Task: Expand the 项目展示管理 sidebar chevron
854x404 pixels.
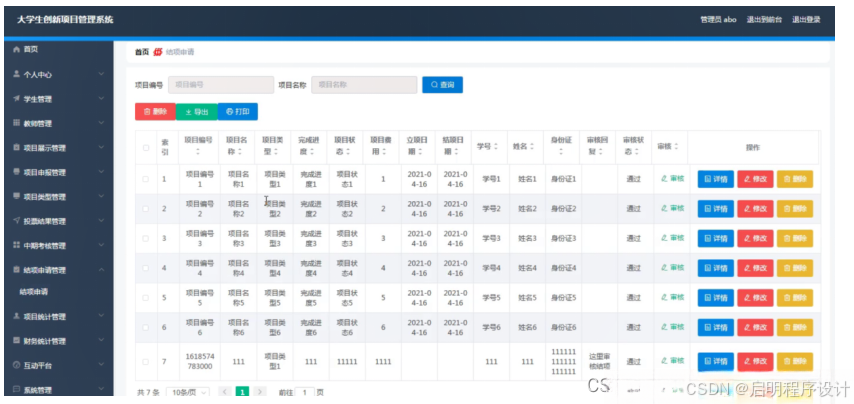Action: 101,147
